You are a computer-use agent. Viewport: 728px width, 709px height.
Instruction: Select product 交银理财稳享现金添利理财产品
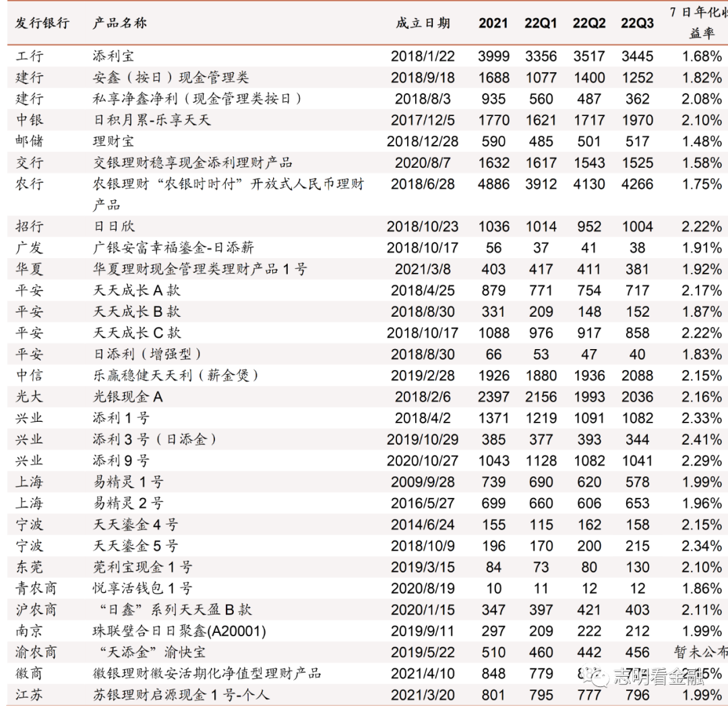[x=192, y=162]
